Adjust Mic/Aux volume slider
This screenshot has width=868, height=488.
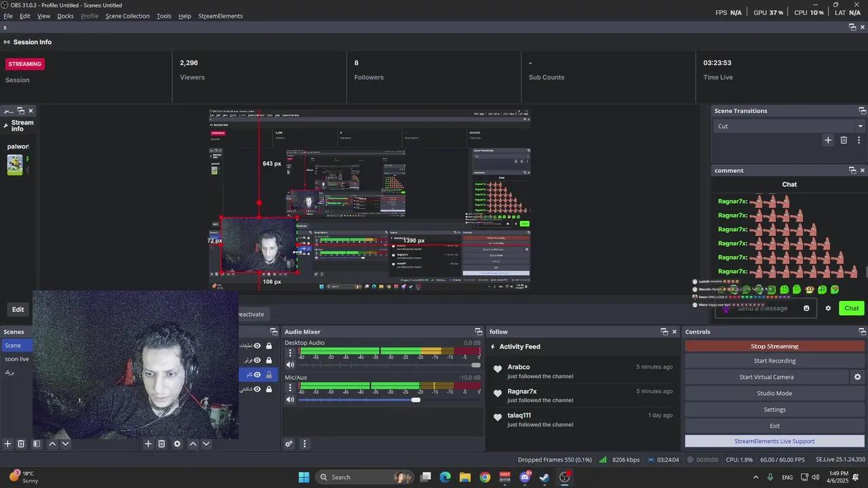(x=390, y=399)
